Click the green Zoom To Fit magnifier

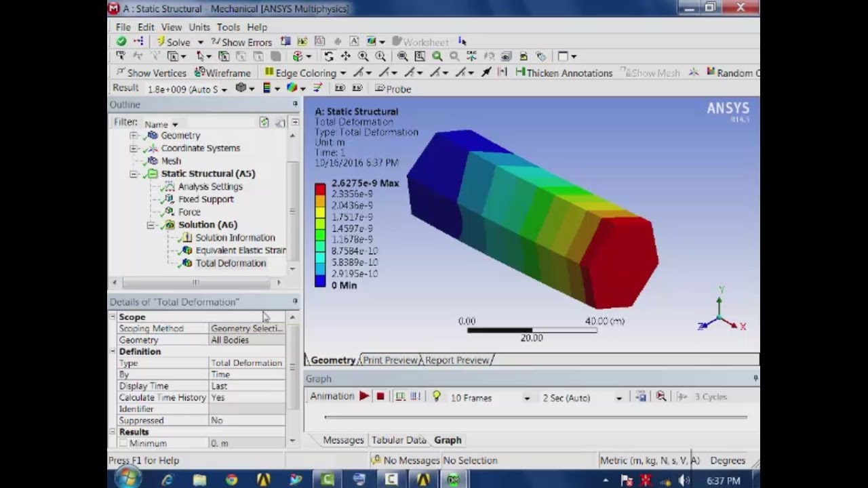tap(437, 57)
